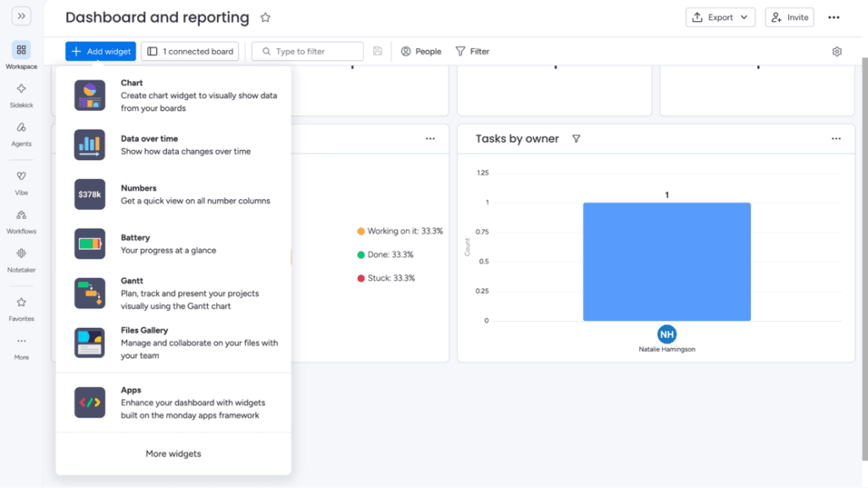Open Workflows in the left sidebar
Viewport: 868px width, 488px height.
(x=21, y=221)
